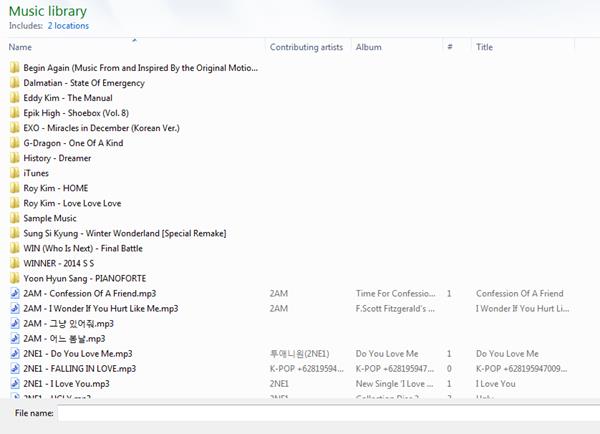This screenshot has width=600, height=434.
Task: Click the album cell 'F.Scott Fitzgerald's ...'
Action: (x=395, y=308)
